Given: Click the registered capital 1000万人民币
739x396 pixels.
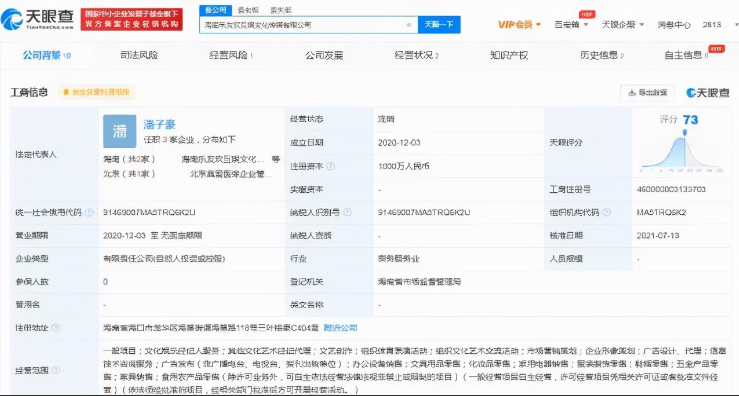Looking at the screenshot, I should click(403, 166).
